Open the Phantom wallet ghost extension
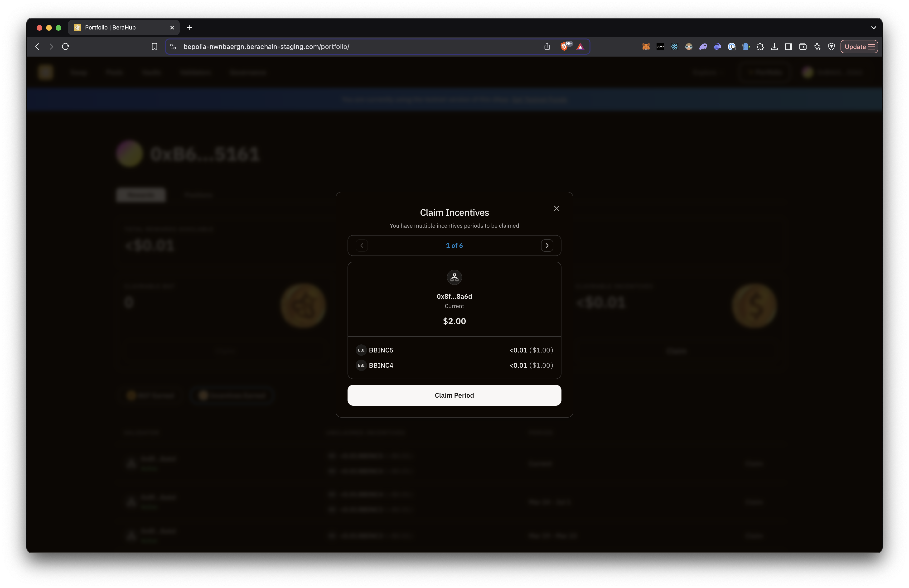 pos(703,47)
